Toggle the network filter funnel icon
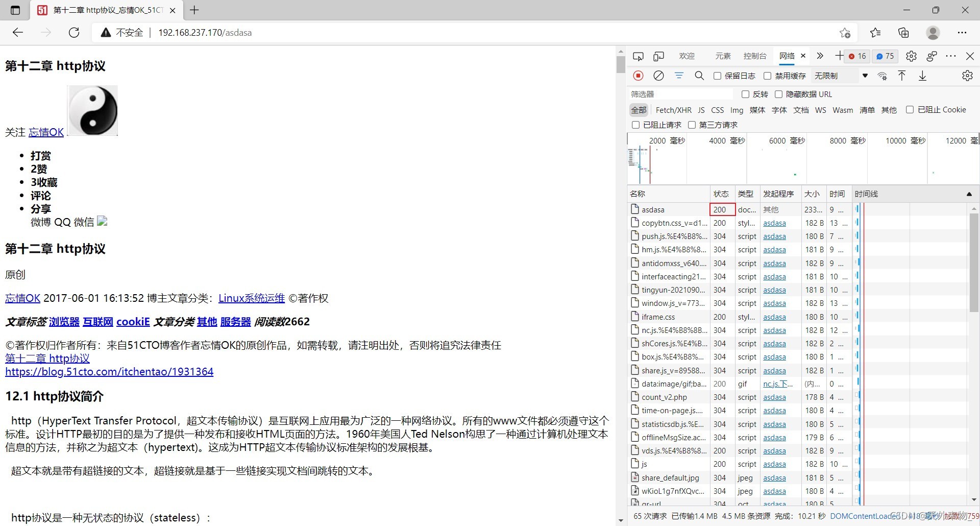This screenshot has width=980, height=526. coord(679,76)
